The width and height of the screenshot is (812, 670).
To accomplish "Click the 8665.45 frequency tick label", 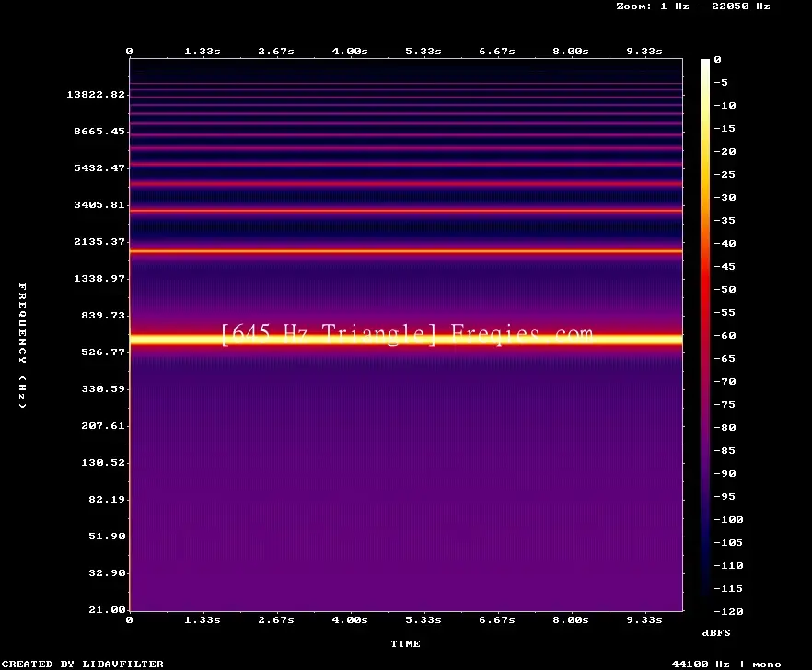I will [99, 131].
